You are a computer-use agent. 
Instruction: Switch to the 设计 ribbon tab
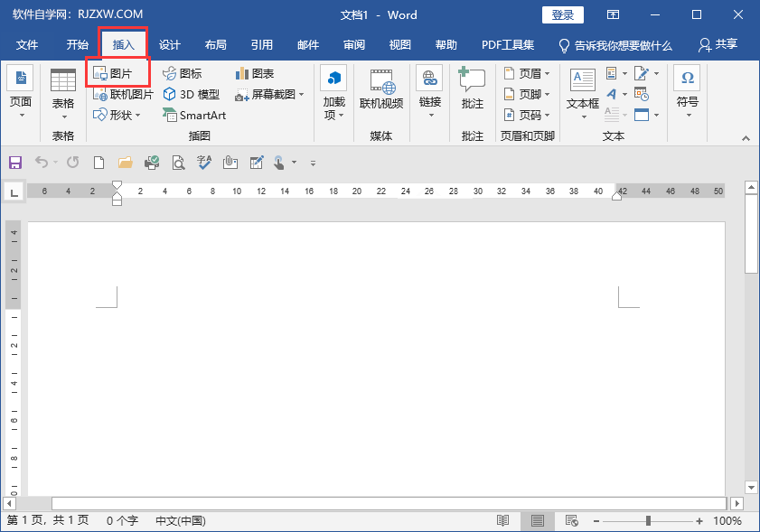(x=169, y=43)
